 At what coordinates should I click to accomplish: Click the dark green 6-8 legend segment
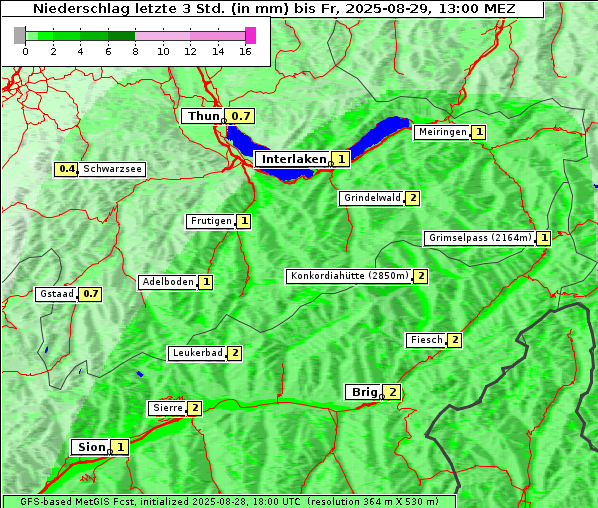pyautogui.click(x=122, y=36)
